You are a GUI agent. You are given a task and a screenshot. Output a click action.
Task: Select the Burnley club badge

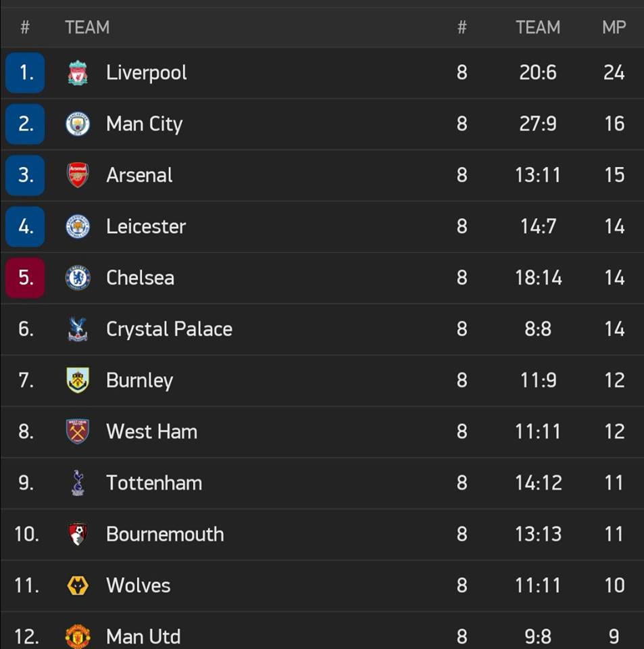[x=78, y=381]
